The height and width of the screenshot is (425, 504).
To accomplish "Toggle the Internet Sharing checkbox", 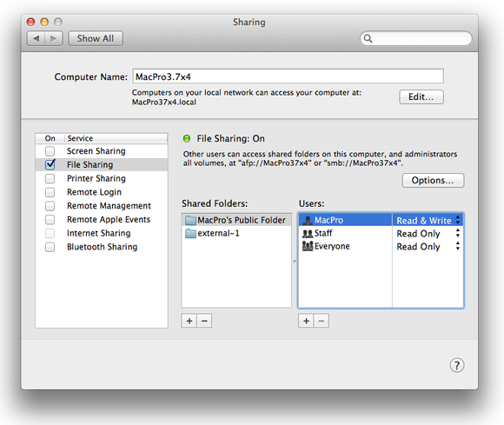I will click(x=50, y=234).
